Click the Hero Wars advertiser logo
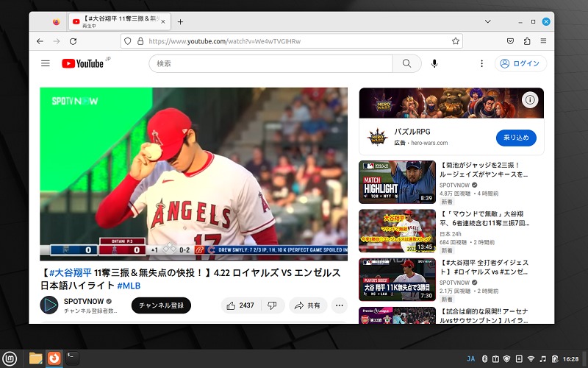 point(377,137)
